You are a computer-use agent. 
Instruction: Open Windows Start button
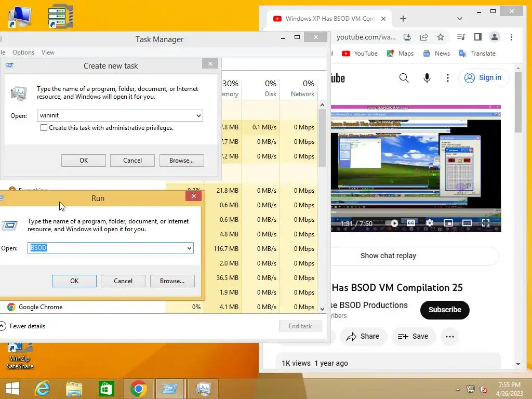coord(12,389)
